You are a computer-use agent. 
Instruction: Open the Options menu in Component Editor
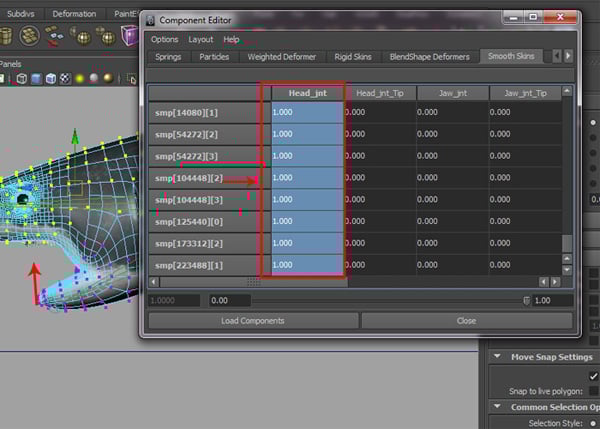click(x=164, y=39)
